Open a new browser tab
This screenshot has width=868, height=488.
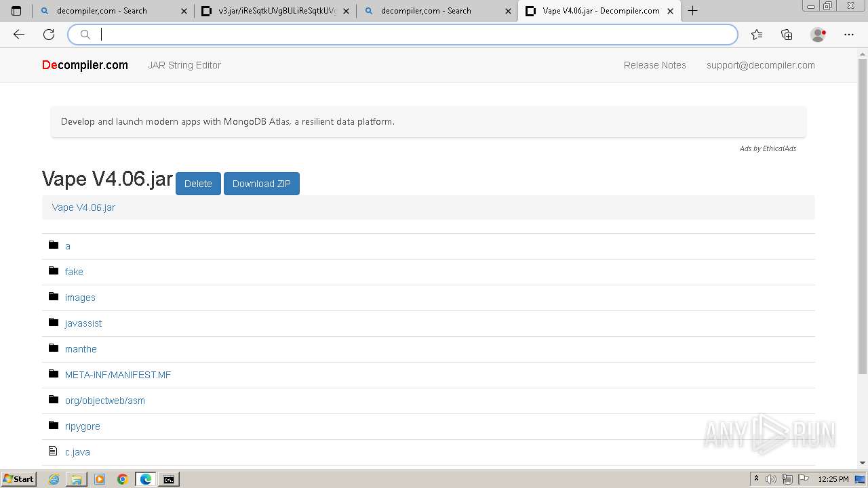click(692, 11)
